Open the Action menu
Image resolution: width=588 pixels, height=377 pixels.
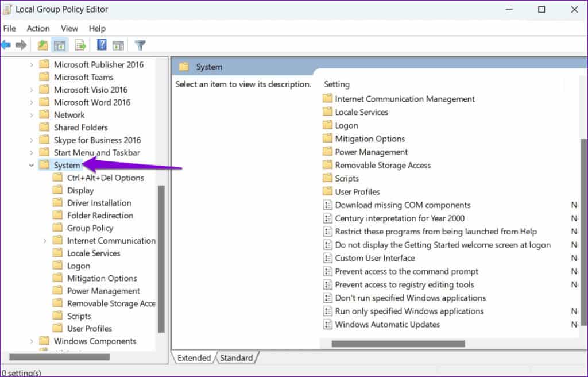point(38,29)
